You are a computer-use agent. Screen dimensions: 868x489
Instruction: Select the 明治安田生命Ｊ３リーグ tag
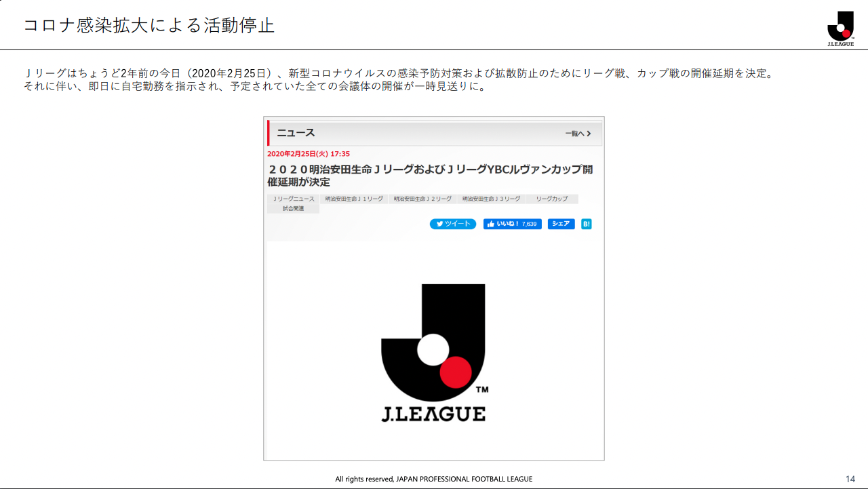491,199
